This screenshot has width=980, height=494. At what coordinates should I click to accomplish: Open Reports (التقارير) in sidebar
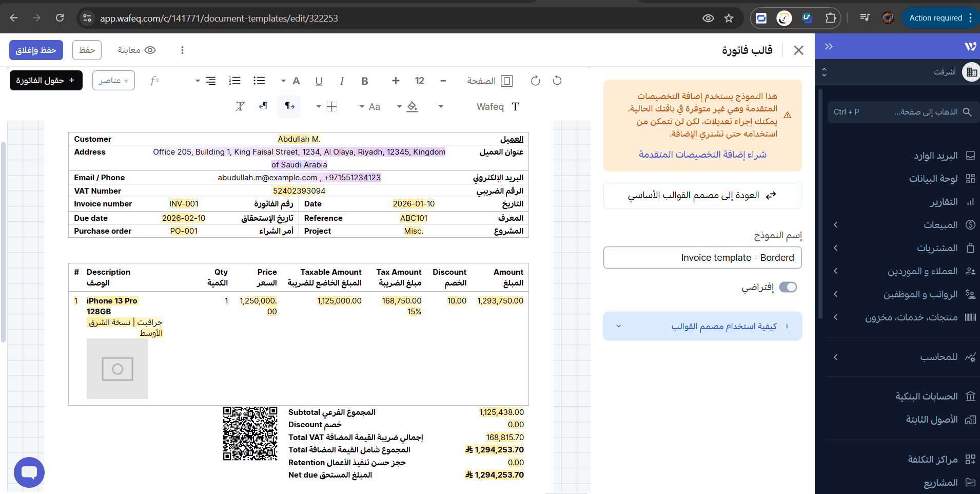click(x=952, y=202)
